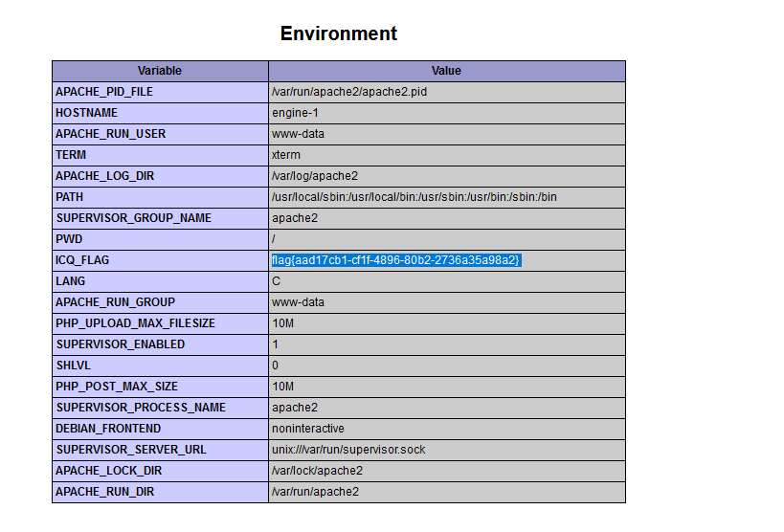
Task: Select the Variable column header
Action: pyautogui.click(x=160, y=71)
